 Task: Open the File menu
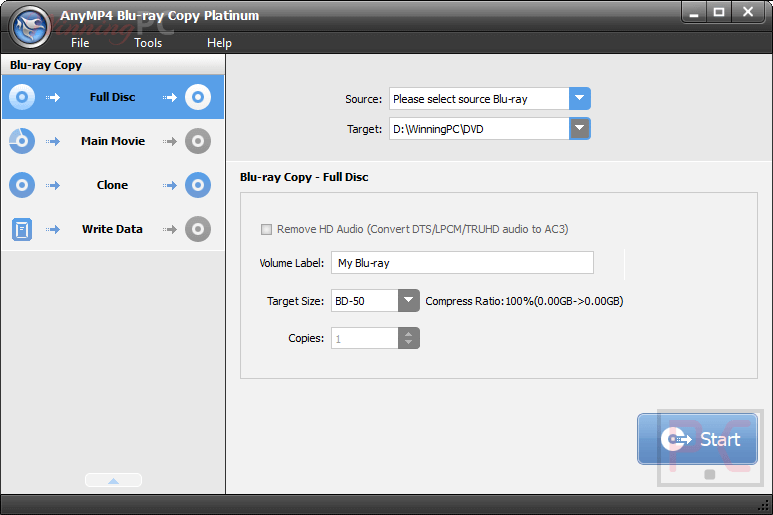[x=80, y=43]
